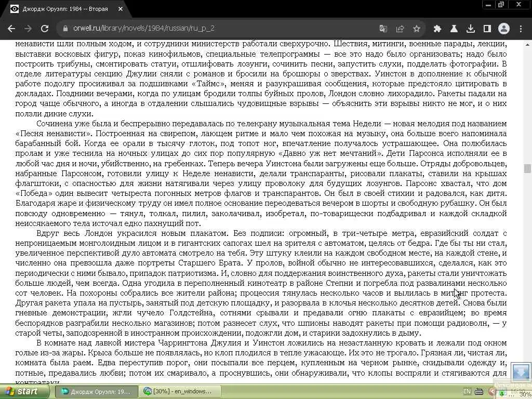This screenshot has height=399, width=532.
Task: Open the Extensions puzzle icon
Action: click(x=437, y=29)
